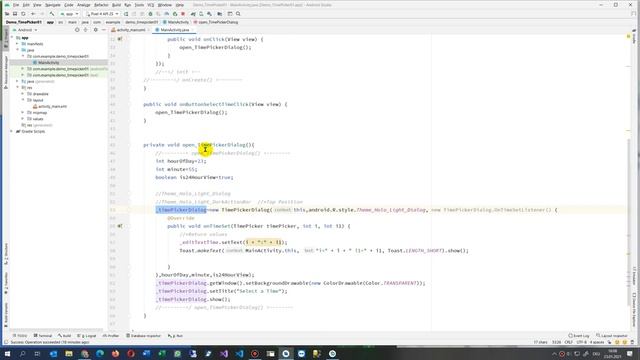Image resolution: width=640 pixels, height=360 pixels.
Task: Select the MainActivity.java editor tab
Action: coord(175,30)
